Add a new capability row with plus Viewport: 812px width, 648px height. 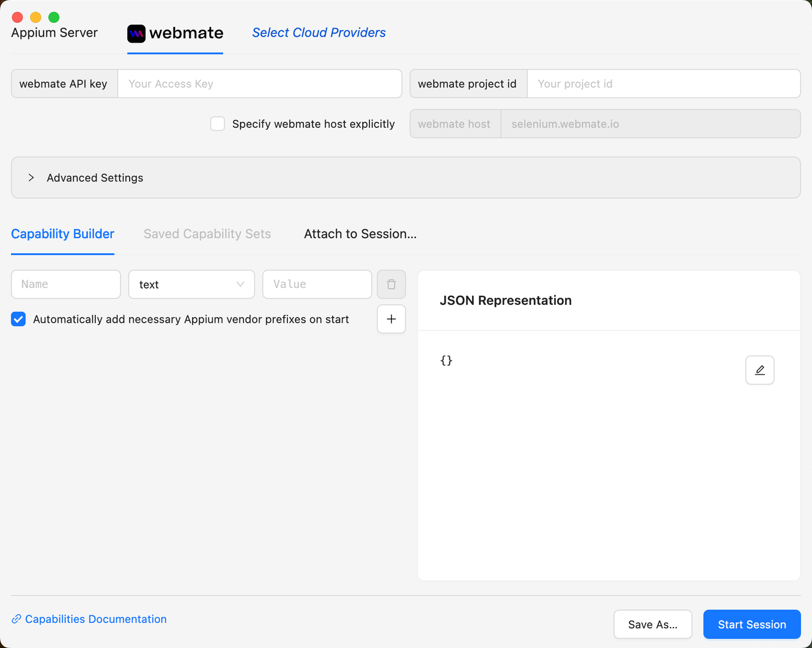coord(391,319)
